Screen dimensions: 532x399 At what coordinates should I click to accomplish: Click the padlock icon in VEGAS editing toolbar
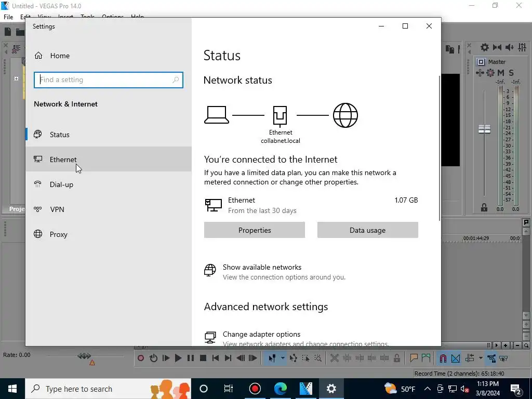396,358
